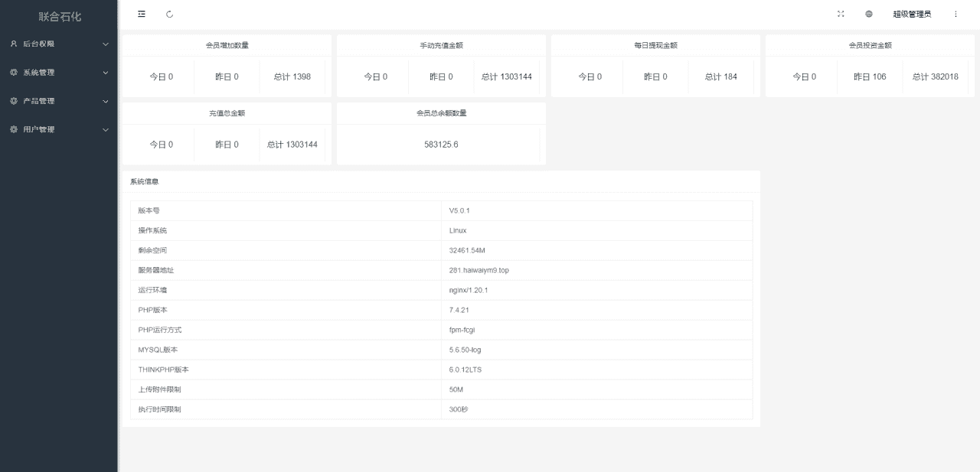Click the gear icon beside 用户管理
Image resolution: width=980 pixels, height=472 pixels.
14,129
